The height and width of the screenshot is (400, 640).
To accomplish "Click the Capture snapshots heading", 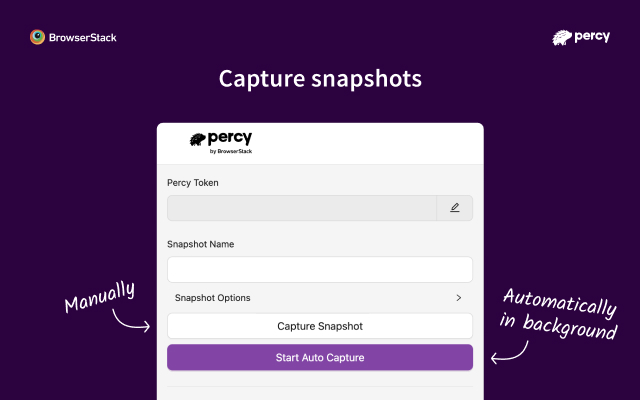I will (x=320, y=79).
